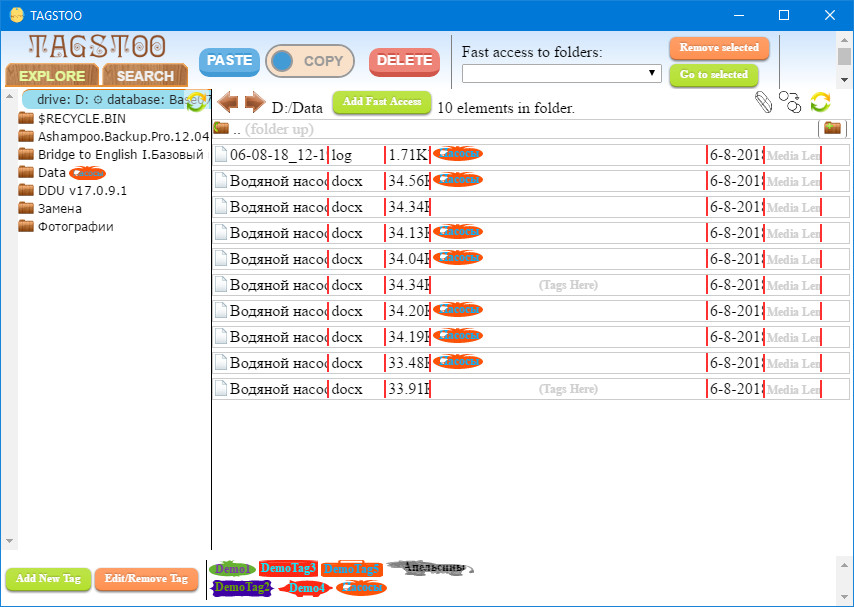Click the Remove selected button
Screen dimensions: 854x607
pyautogui.click(x=719, y=48)
